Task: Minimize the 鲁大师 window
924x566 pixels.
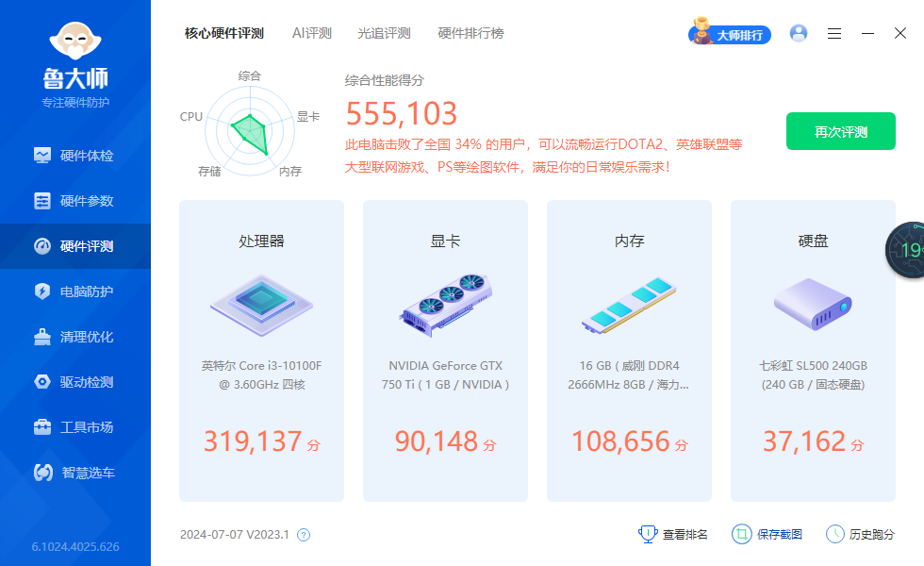Action: tap(867, 34)
